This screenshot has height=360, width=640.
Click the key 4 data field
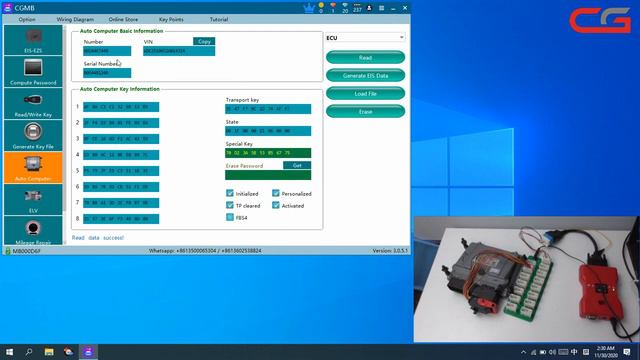pyautogui.click(x=121, y=155)
